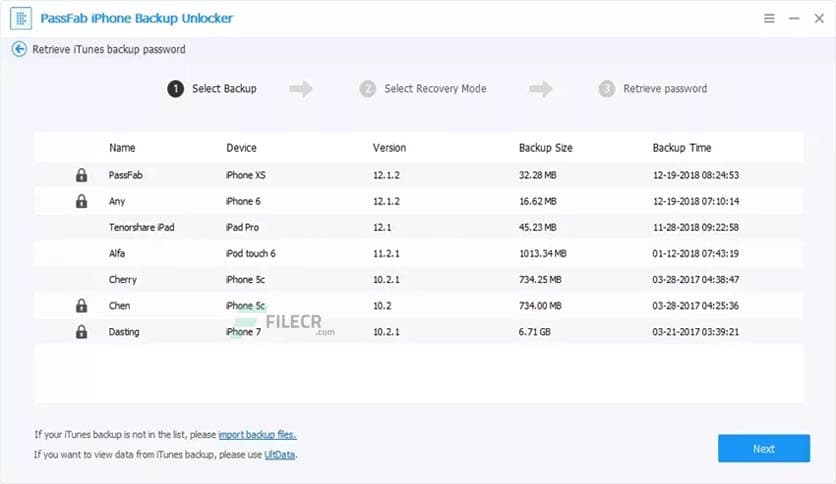
Task: Click lock icon of Dasting backup
Action: tap(81, 331)
